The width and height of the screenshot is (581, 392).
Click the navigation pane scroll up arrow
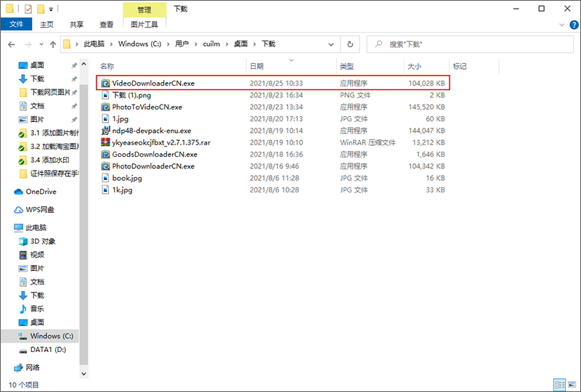84,64
